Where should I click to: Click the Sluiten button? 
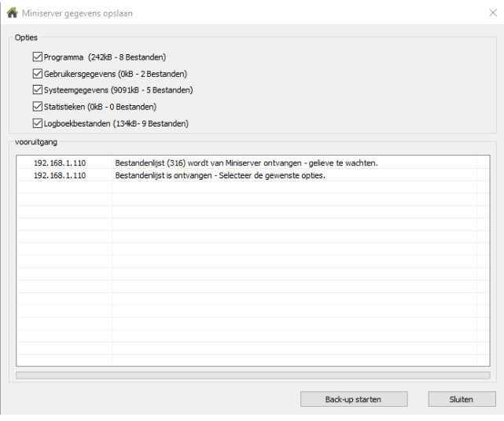pyautogui.click(x=462, y=399)
